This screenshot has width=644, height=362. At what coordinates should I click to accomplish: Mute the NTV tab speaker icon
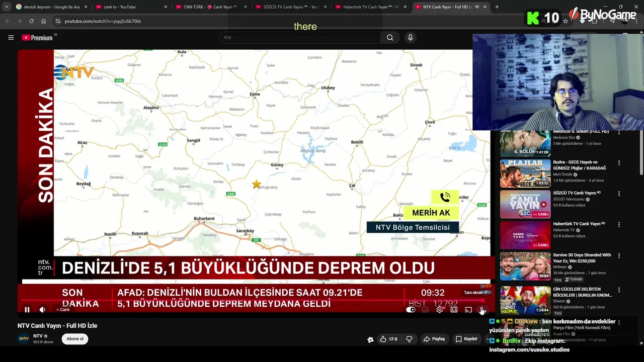tap(476, 7)
